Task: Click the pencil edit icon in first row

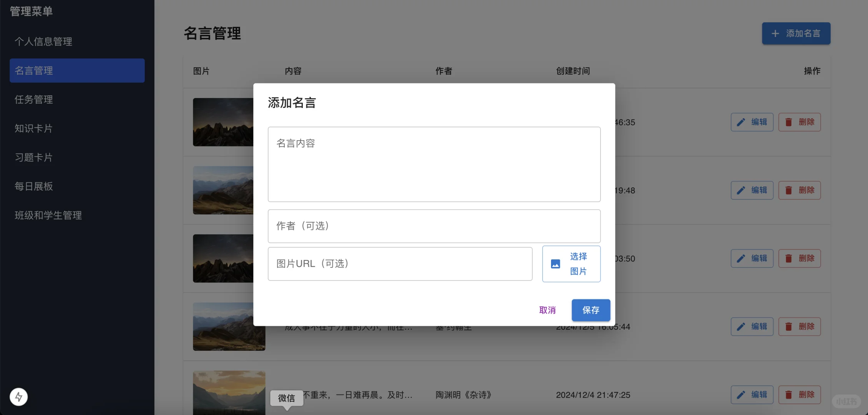Action: [742, 122]
